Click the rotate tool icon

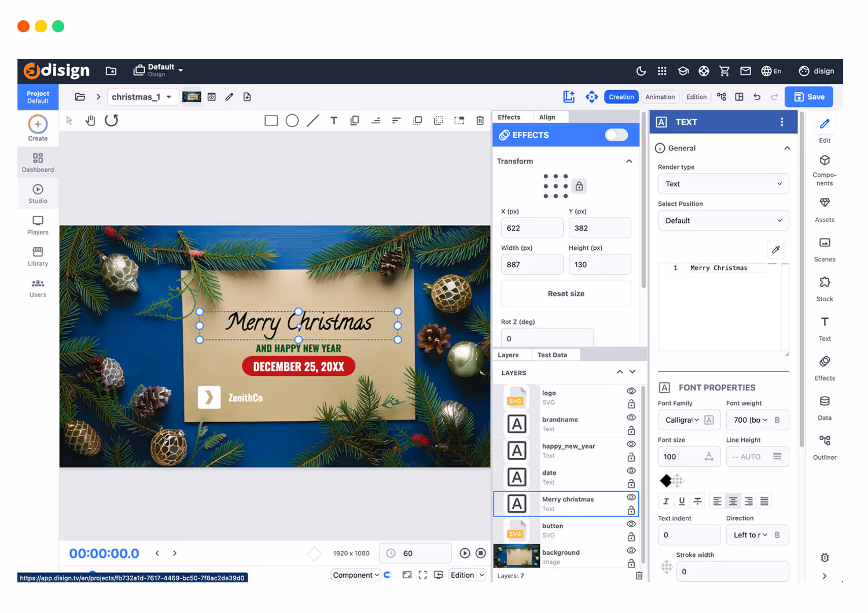[112, 120]
